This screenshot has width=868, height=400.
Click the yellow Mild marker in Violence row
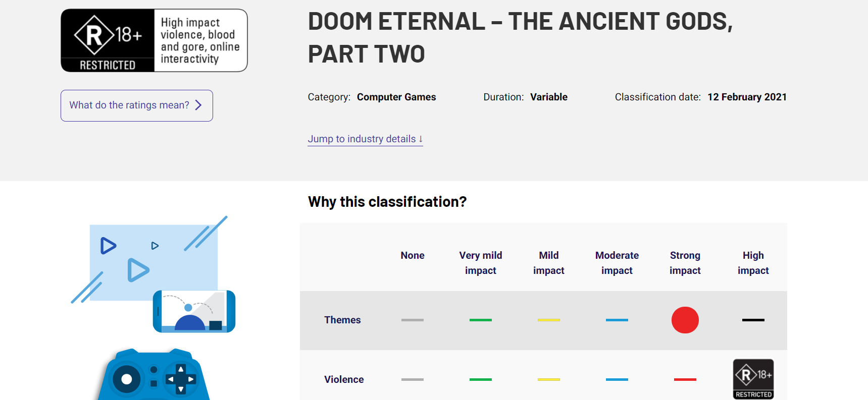(548, 379)
